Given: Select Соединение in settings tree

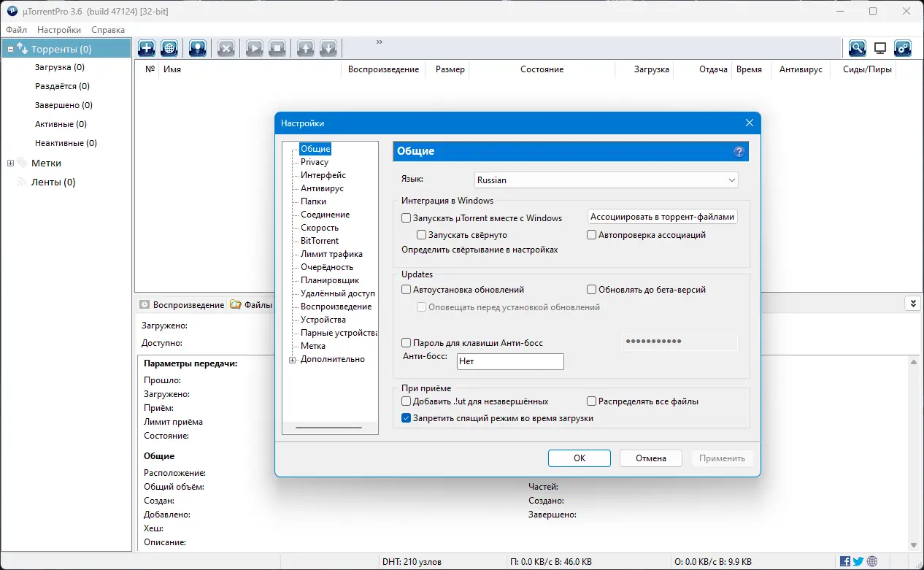Looking at the screenshot, I should 325,215.
